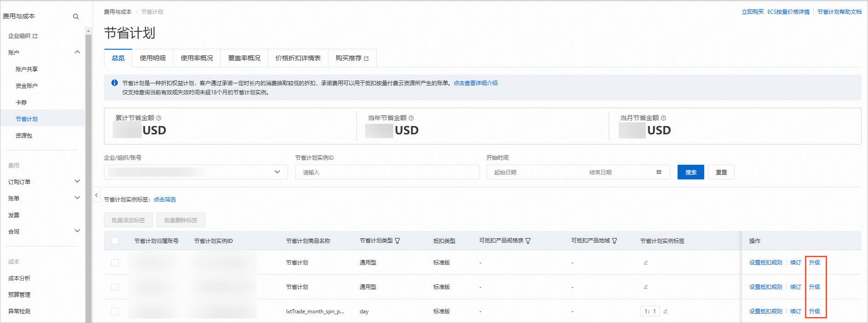Click the 批量添加标签 button
The width and height of the screenshot is (868, 323).
pyautogui.click(x=128, y=220)
